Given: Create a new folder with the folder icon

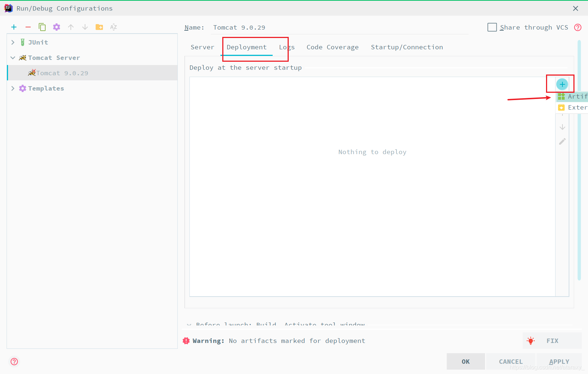Looking at the screenshot, I should click(x=99, y=27).
